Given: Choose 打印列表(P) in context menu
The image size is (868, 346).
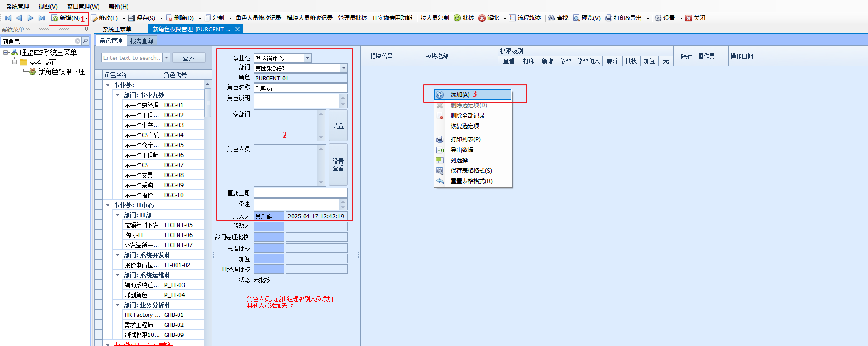Looking at the screenshot, I should click(473, 139).
